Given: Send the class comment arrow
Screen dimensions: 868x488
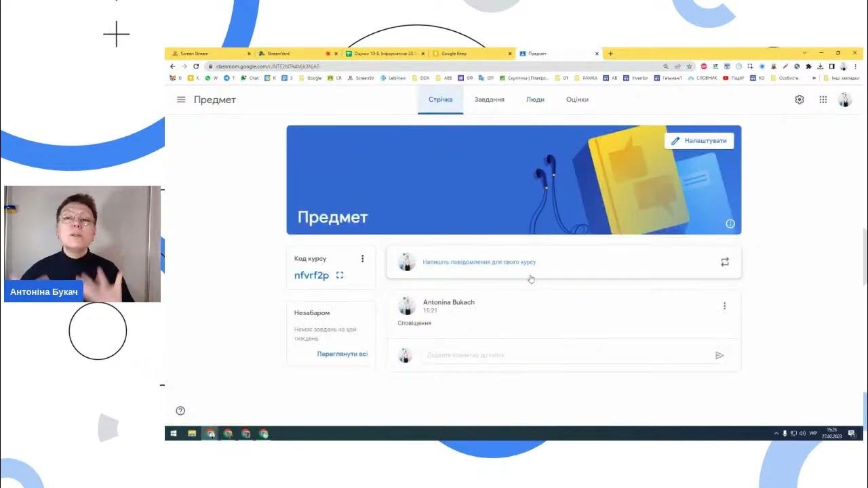Looking at the screenshot, I should coord(719,355).
